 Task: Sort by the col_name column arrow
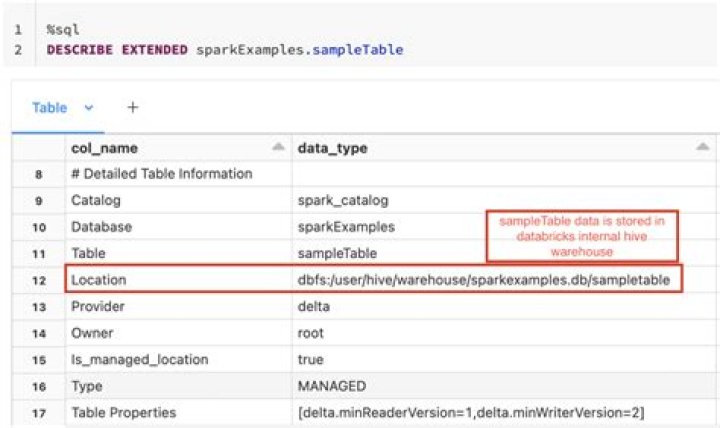pyautogui.click(x=278, y=147)
